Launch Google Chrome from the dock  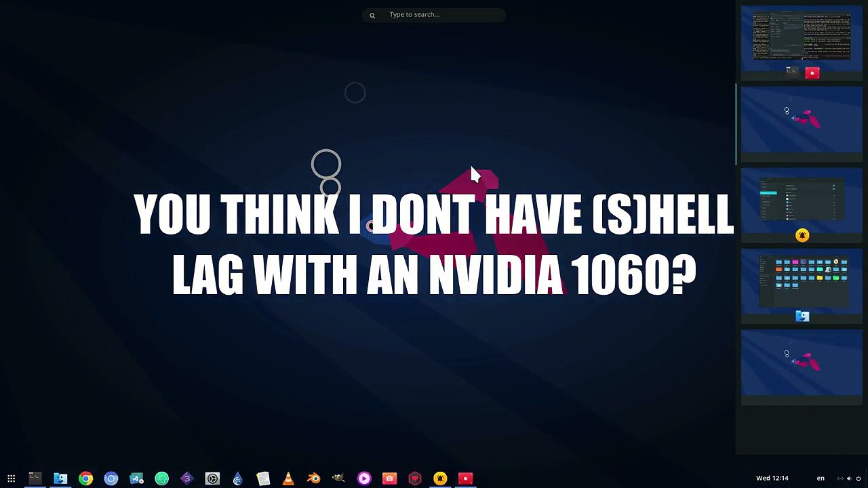click(85, 479)
